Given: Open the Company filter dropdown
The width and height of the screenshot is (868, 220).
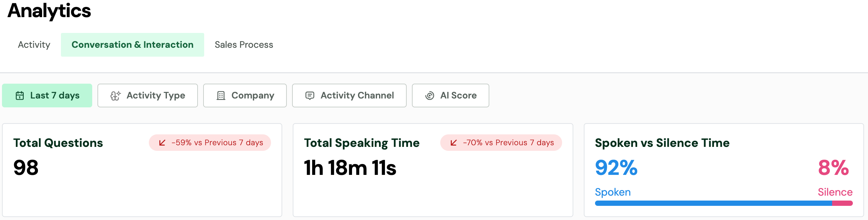Looking at the screenshot, I should [x=245, y=96].
